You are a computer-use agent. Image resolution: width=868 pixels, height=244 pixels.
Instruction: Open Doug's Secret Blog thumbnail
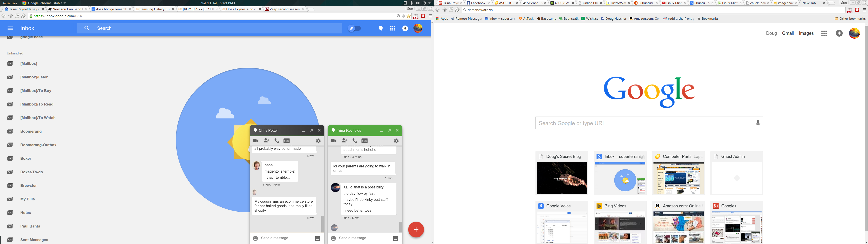pyautogui.click(x=562, y=173)
